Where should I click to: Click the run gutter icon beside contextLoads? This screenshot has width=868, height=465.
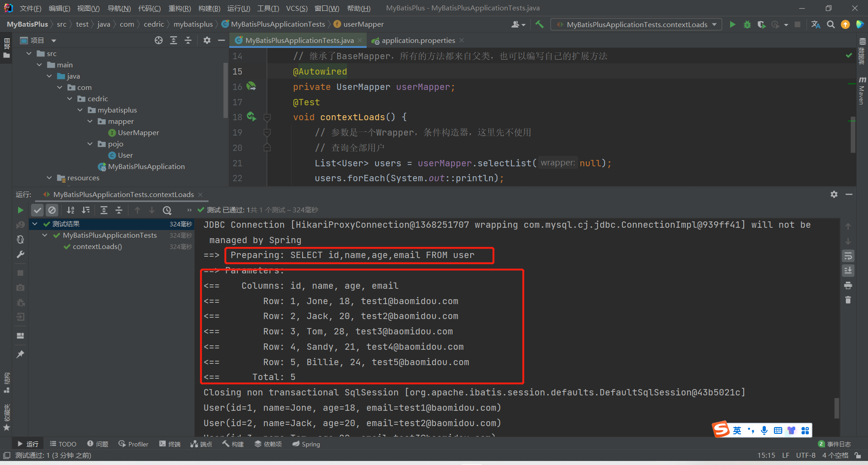(x=251, y=117)
